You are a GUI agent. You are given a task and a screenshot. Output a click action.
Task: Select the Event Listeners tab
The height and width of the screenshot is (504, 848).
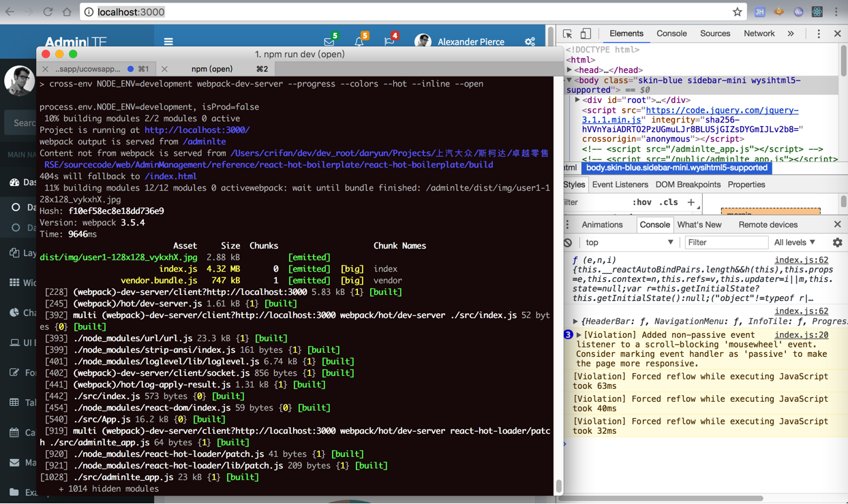coord(620,185)
